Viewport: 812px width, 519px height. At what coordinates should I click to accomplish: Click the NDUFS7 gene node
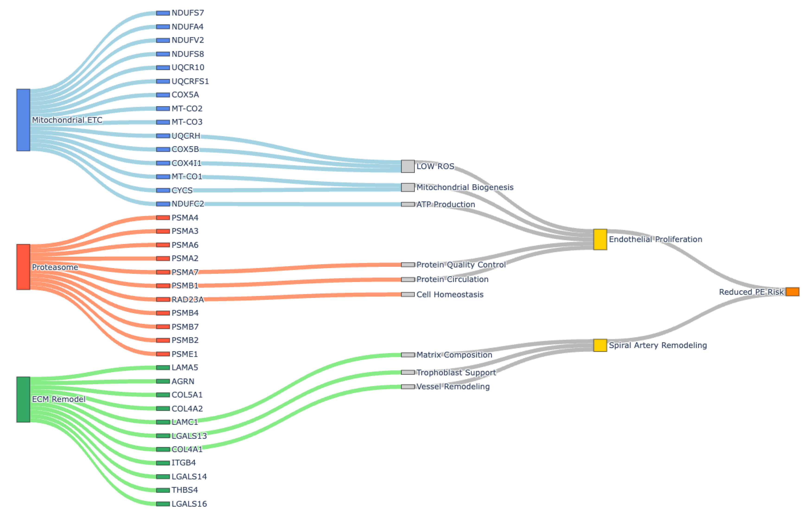click(163, 13)
